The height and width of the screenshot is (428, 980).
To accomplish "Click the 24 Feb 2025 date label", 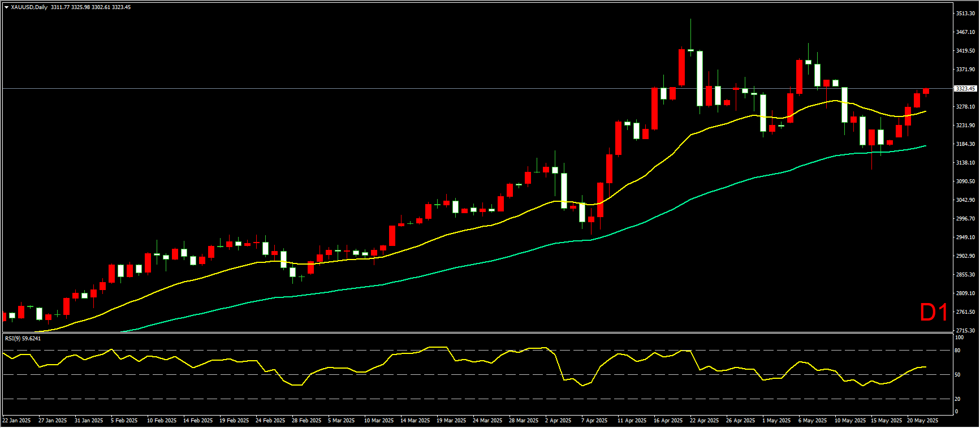I will click(x=270, y=421).
